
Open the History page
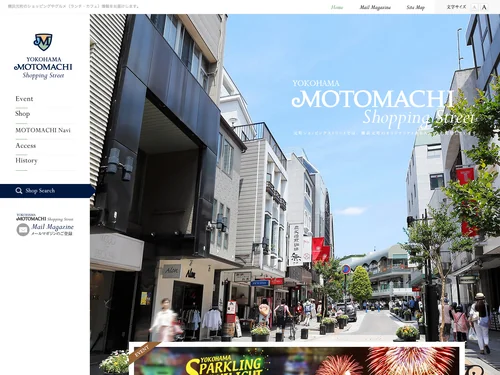(x=26, y=160)
